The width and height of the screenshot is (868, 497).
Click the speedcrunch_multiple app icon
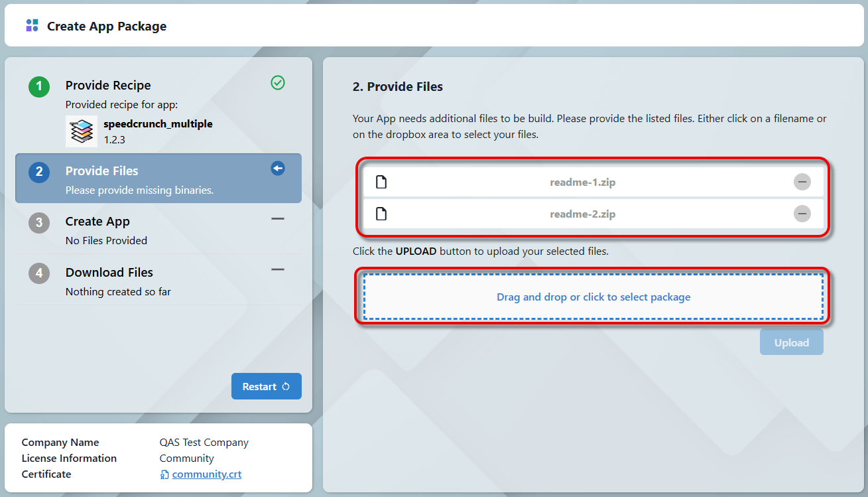82,131
